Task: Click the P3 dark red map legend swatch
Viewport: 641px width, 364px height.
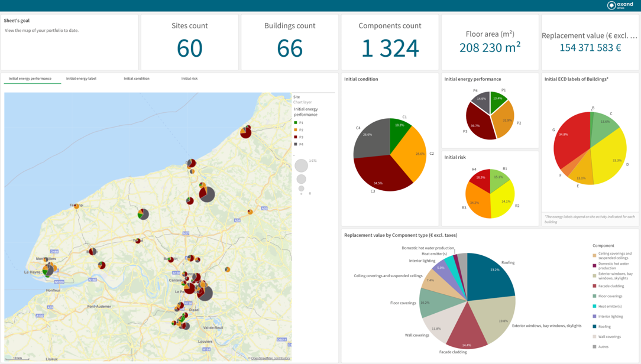Action: pos(296,137)
